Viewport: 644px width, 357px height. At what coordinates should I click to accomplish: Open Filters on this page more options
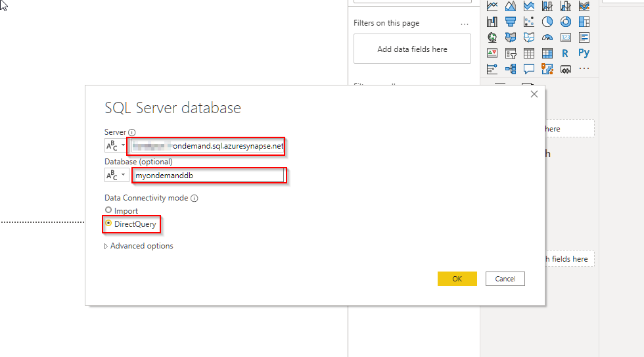click(465, 24)
